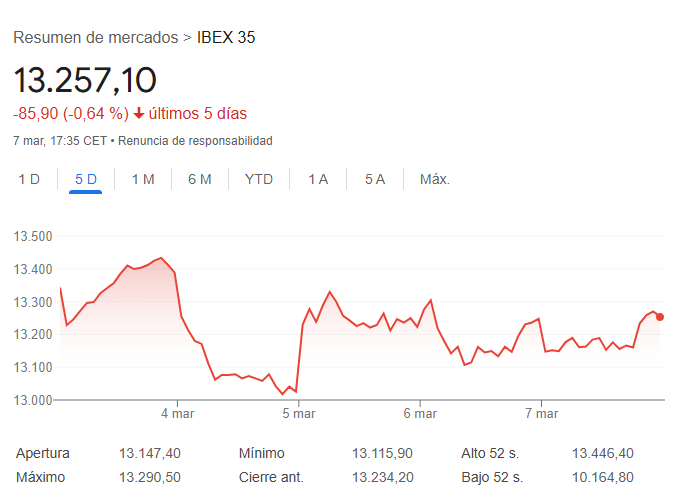Click the 13.257,10 index price
Image resolution: width=686 pixels, height=496 pixels.
coord(85,80)
